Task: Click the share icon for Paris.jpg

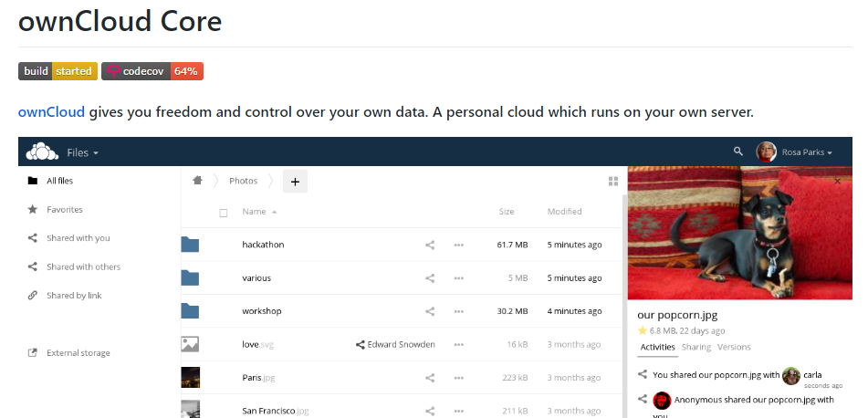Action: (430, 378)
